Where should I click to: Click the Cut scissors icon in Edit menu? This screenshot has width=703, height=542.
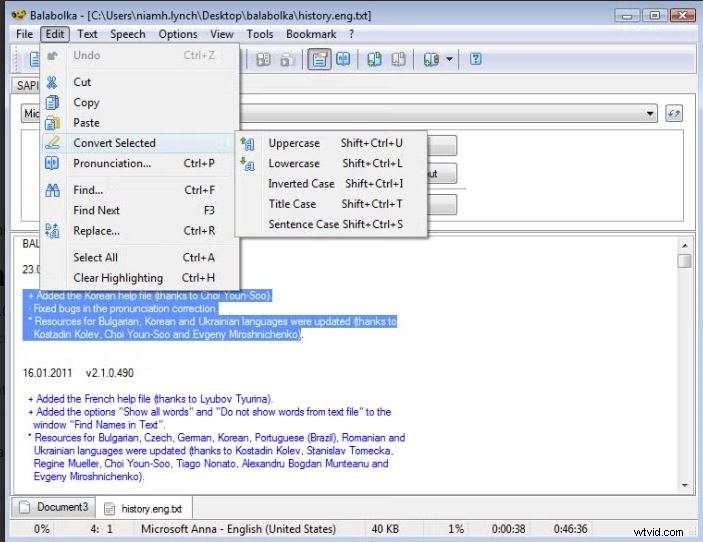[x=53, y=82]
